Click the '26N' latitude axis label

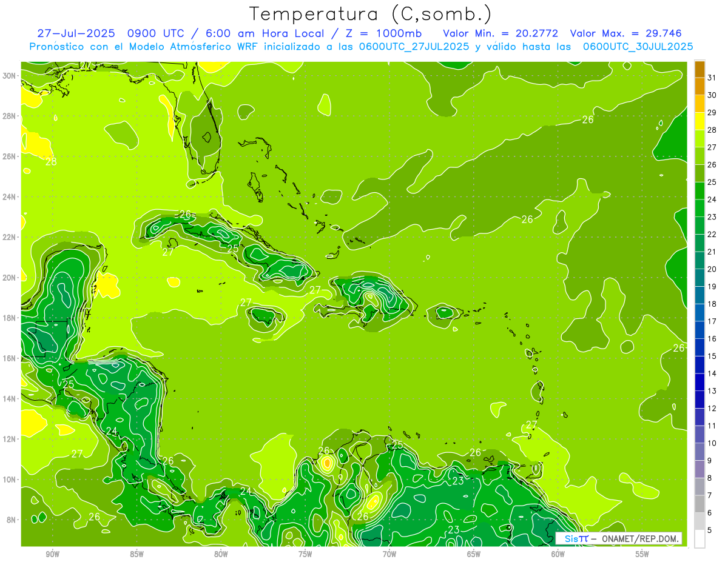pos(10,156)
